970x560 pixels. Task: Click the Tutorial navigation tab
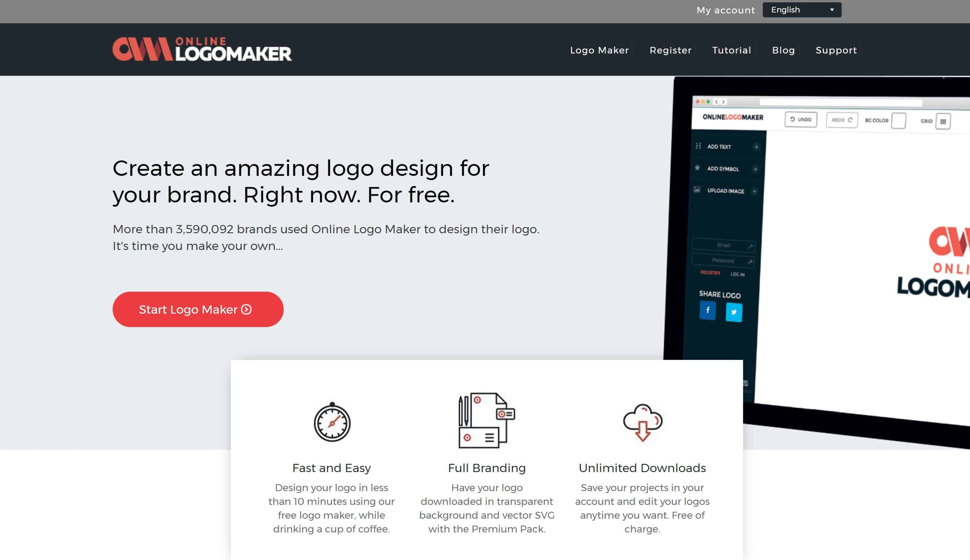point(732,50)
